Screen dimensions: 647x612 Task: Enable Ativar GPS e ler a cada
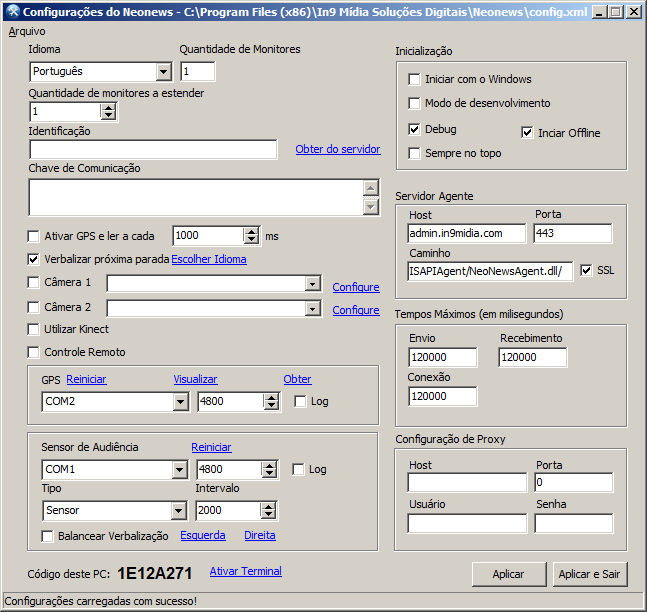[33, 236]
